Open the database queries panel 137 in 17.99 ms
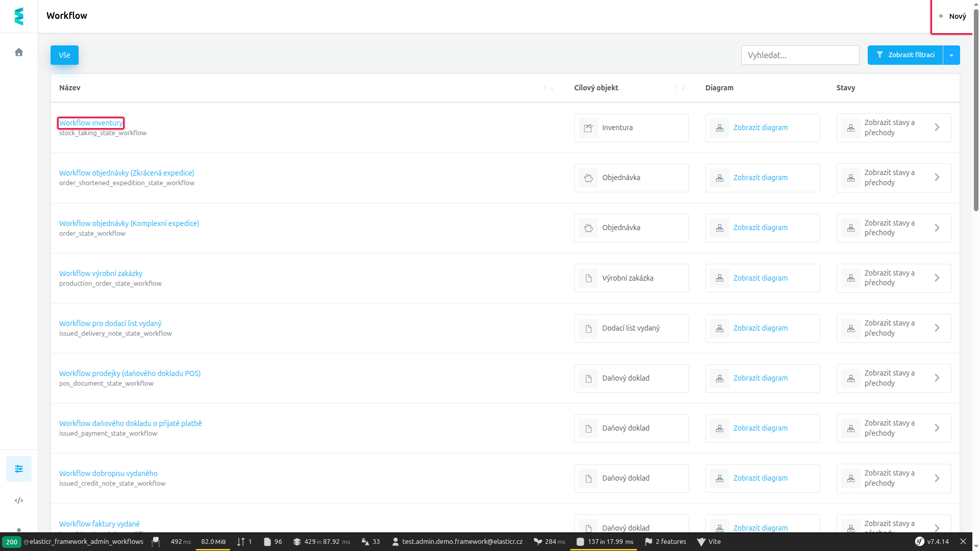980x551 pixels. point(605,541)
